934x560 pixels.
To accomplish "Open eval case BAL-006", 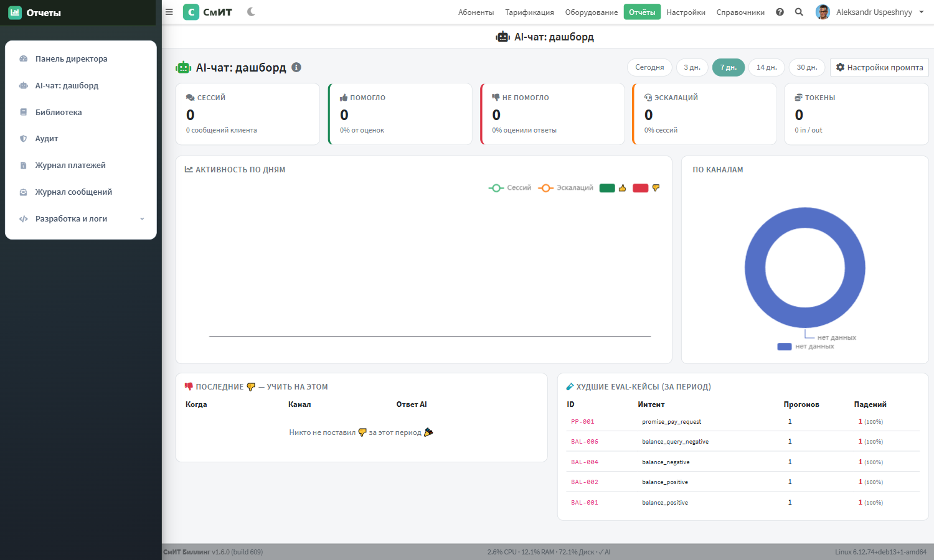I will pyautogui.click(x=585, y=442).
